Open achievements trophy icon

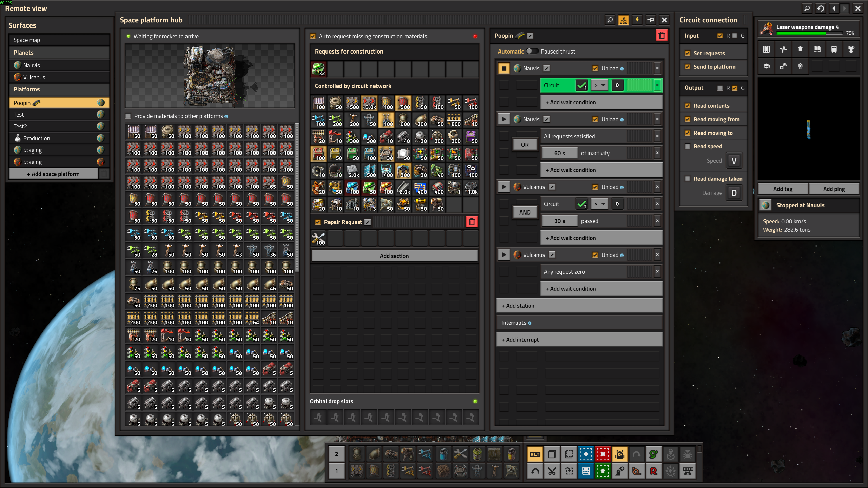(851, 49)
